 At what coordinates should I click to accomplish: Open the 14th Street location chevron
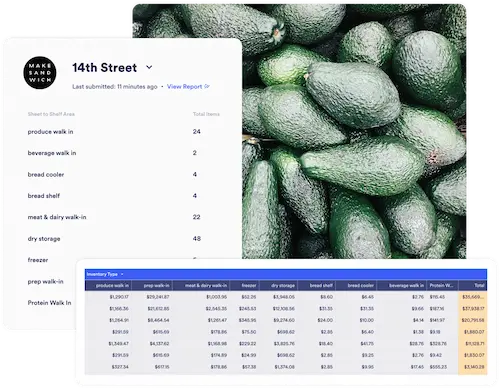(149, 67)
